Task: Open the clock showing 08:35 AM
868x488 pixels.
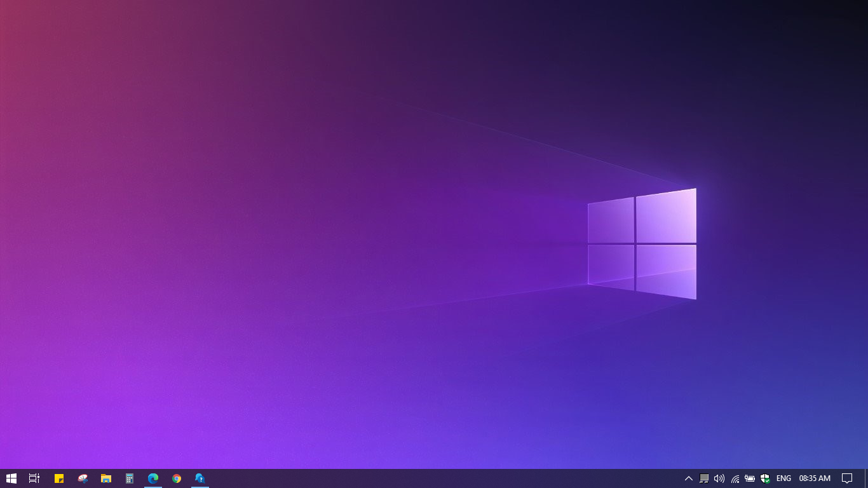Action: (x=815, y=478)
